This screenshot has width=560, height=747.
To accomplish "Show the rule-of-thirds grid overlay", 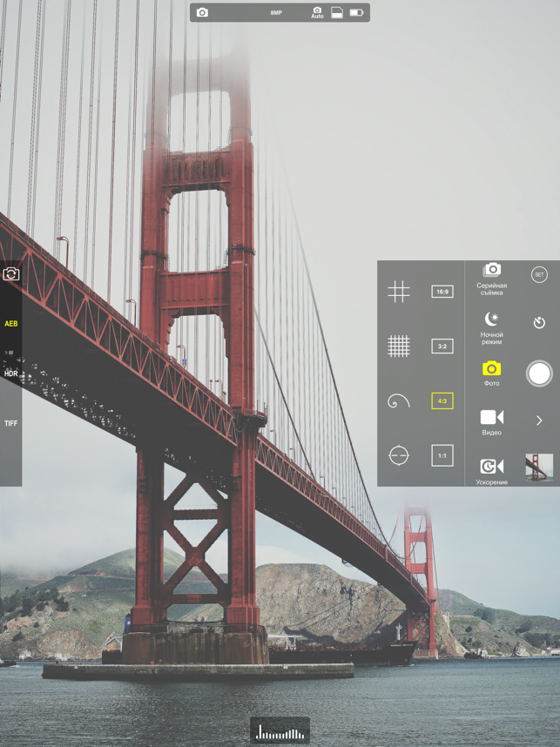I will coord(398,292).
